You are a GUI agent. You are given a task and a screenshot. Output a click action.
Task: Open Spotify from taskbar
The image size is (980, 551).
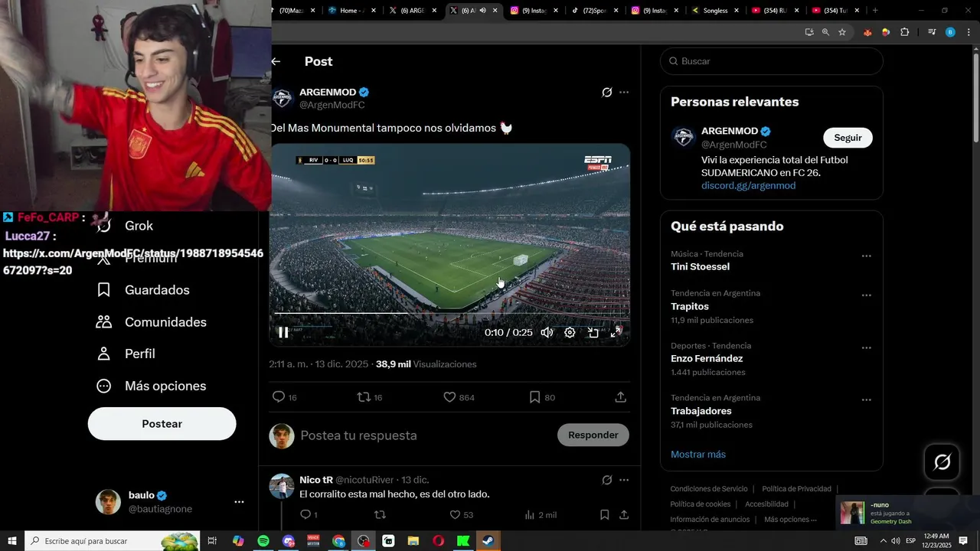pyautogui.click(x=263, y=541)
